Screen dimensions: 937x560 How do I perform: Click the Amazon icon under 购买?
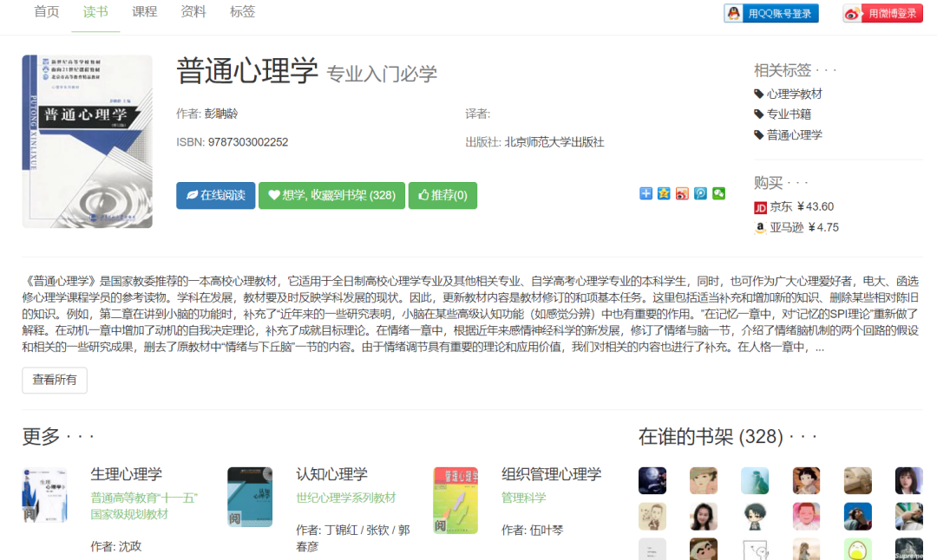pos(760,227)
